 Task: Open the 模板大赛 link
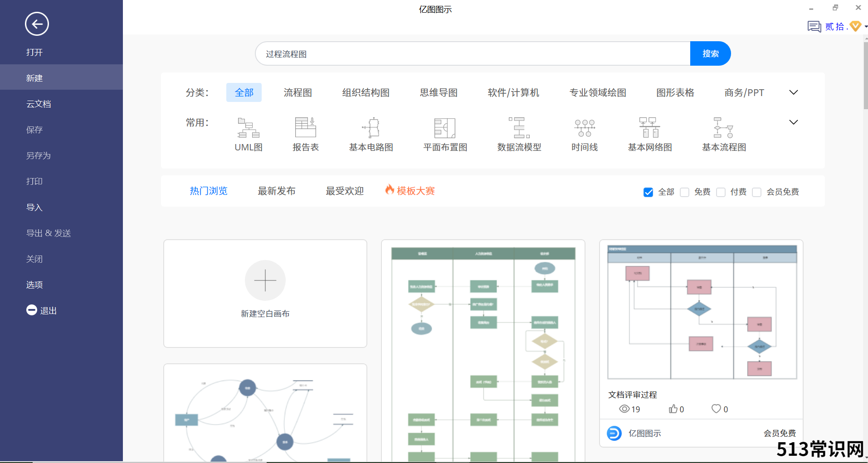tap(416, 191)
